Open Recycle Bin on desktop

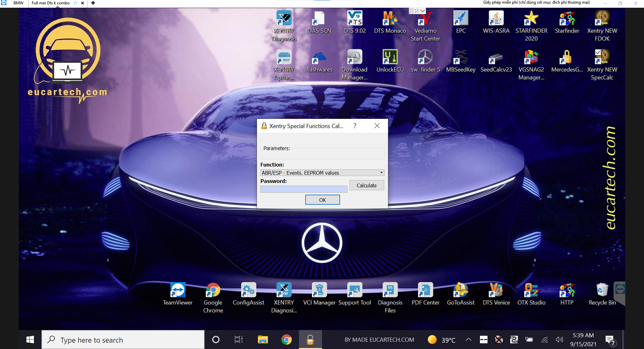point(602,294)
